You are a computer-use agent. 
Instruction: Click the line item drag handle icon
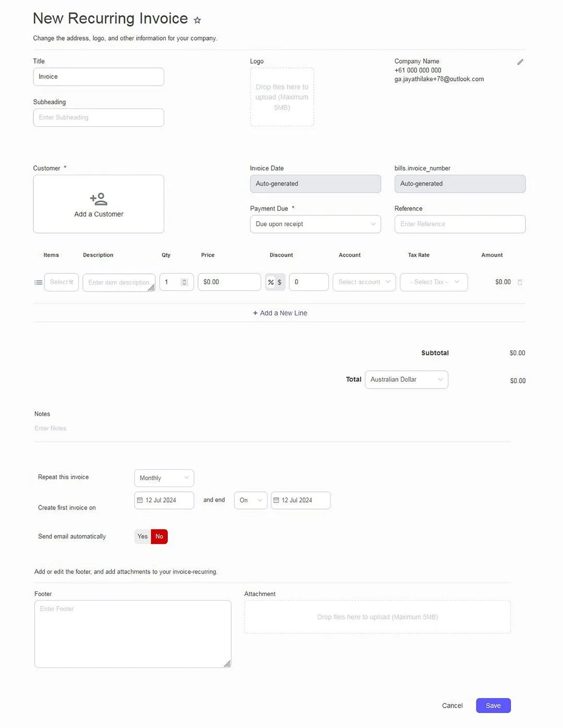38,283
